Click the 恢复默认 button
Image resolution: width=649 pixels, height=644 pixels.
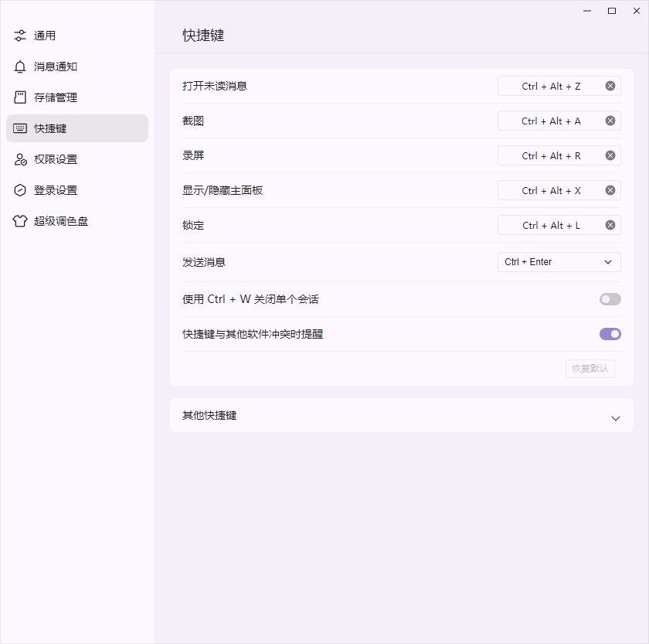590,369
